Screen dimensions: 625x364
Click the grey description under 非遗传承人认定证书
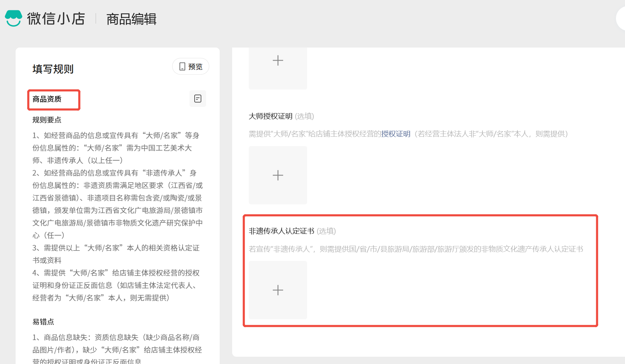click(416, 249)
